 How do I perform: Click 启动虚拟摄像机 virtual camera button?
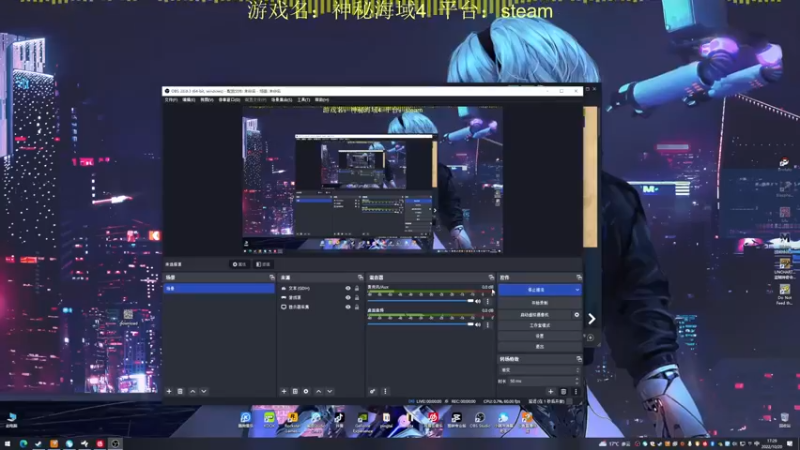point(535,314)
